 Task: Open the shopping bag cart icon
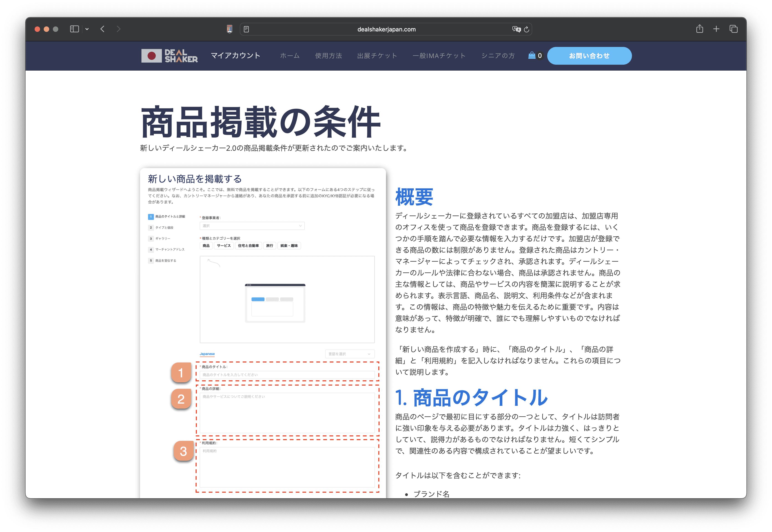(532, 55)
